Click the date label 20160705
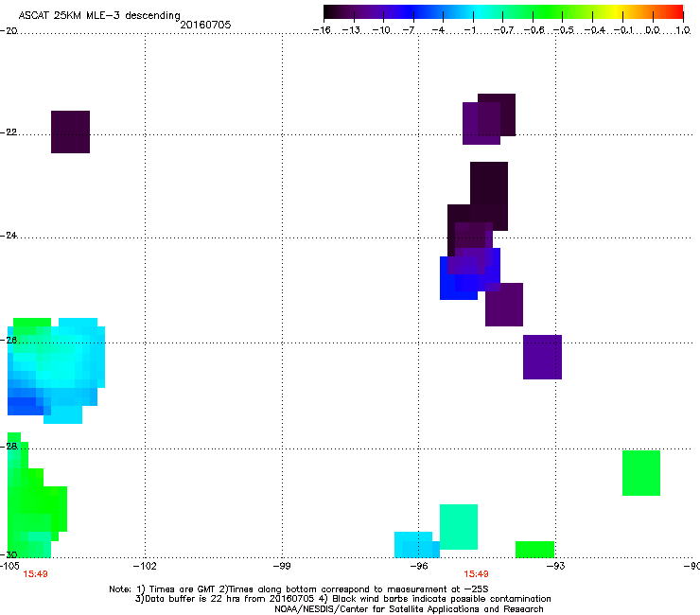This screenshot has height=615, width=700. pyautogui.click(x=205, y=25)
